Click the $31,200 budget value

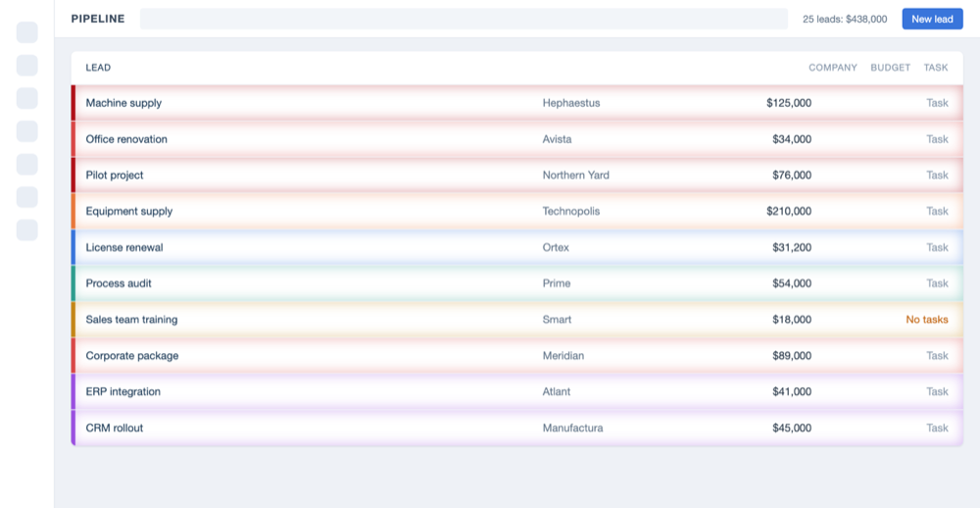pos(792,247)
